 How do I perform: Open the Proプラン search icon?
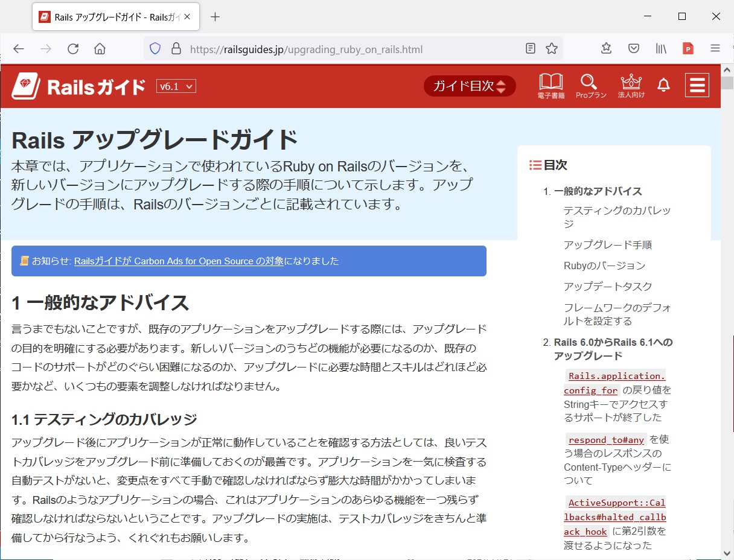pos(590,86)
